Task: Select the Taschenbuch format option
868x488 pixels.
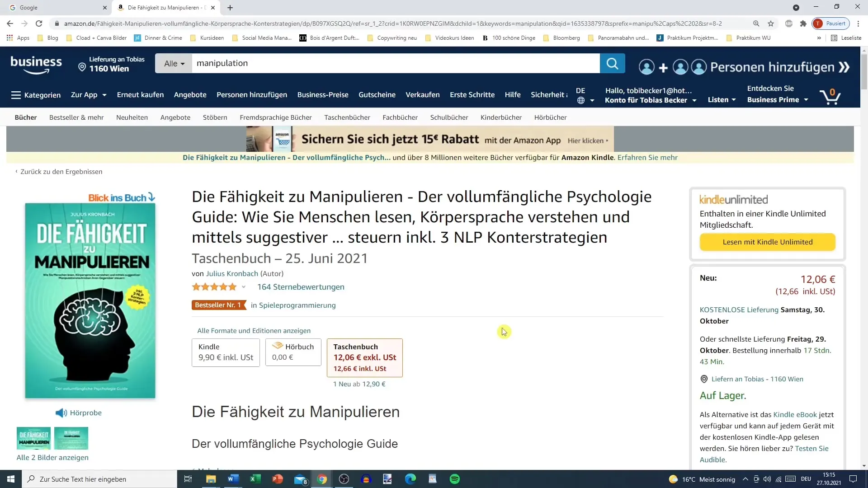Action: click(x=364, y=357)
